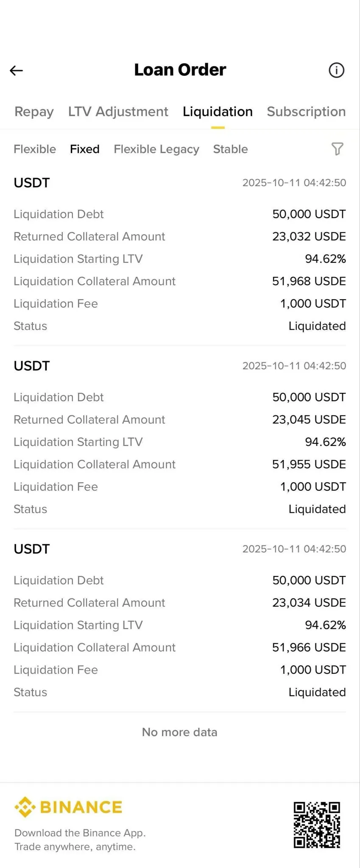
Task: Open the first USDT liquidation record
Action: tap(32, 183)
